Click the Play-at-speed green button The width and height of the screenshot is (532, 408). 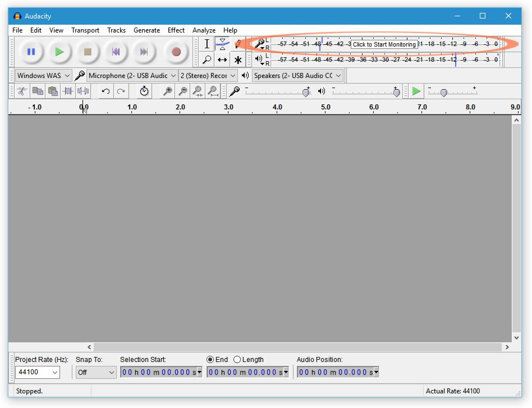pyautogui.click(x=416, y=91)
